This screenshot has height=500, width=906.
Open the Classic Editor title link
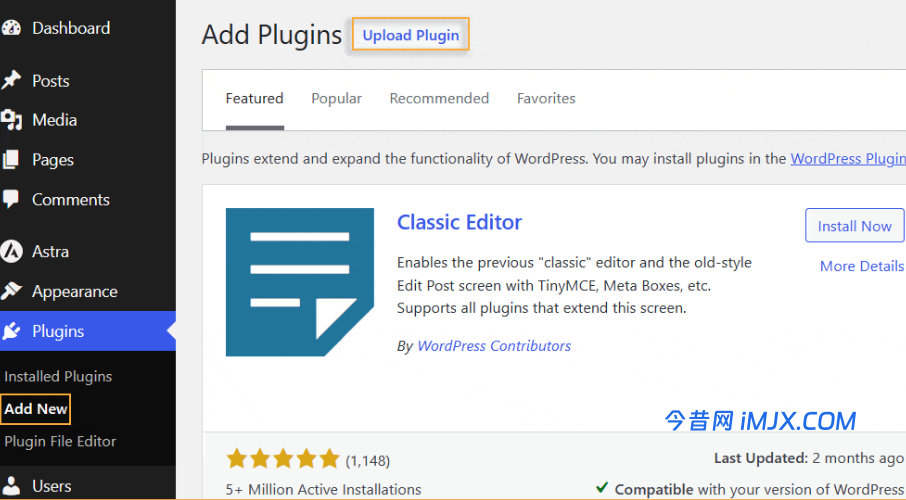[459, 222]
